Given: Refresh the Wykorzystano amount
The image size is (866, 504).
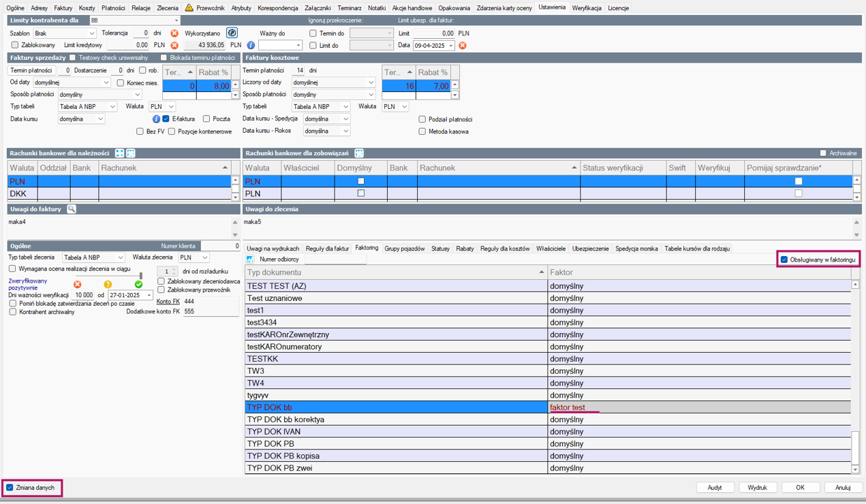Looking at the screenshot, I should 232,33.
